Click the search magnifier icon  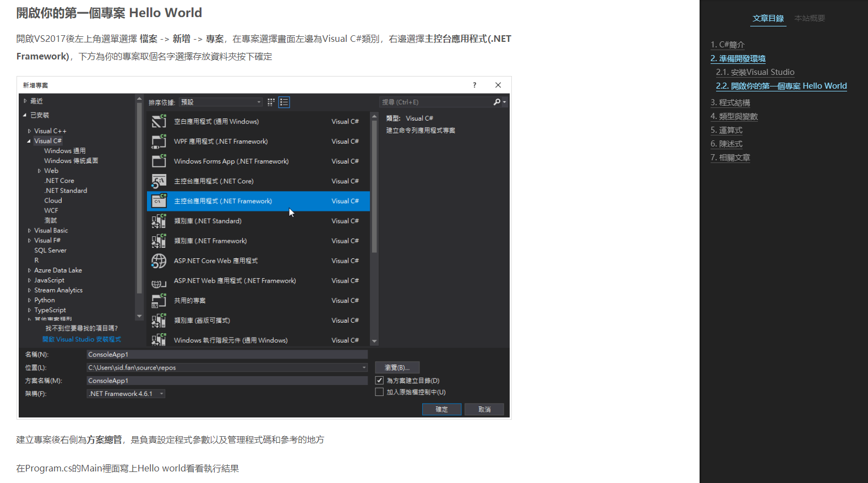coord(496,102)
